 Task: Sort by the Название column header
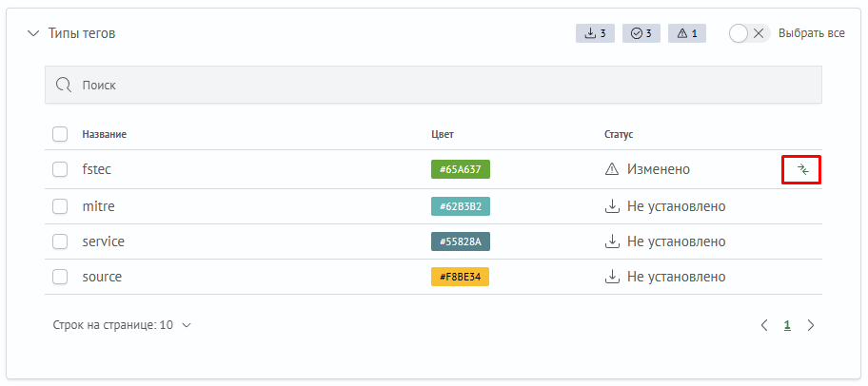pyautogui.click(x=105, y=134)
